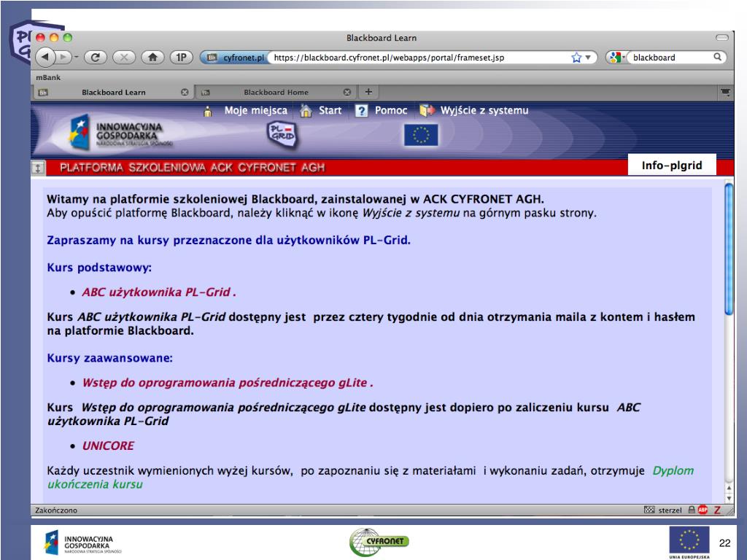Open the mBank bookmark

coord(48,77)
